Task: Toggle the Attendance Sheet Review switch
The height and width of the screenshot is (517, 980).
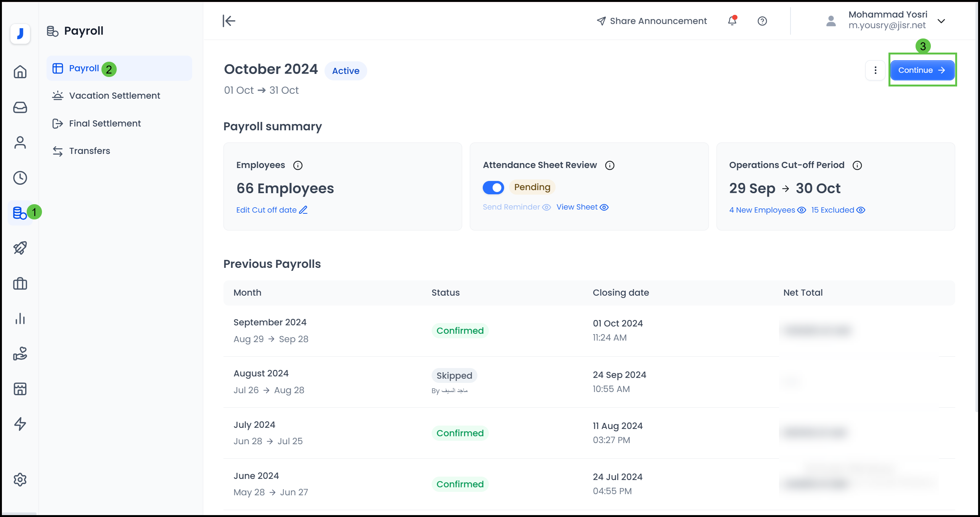Action: pos(493,187)
